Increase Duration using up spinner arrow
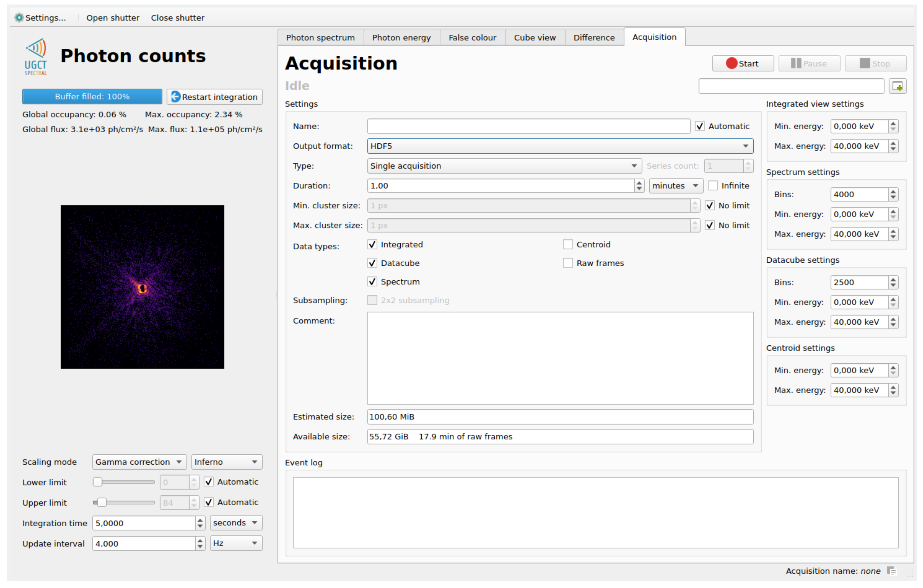This screenshot has width=923, height=588. [639, 183]
